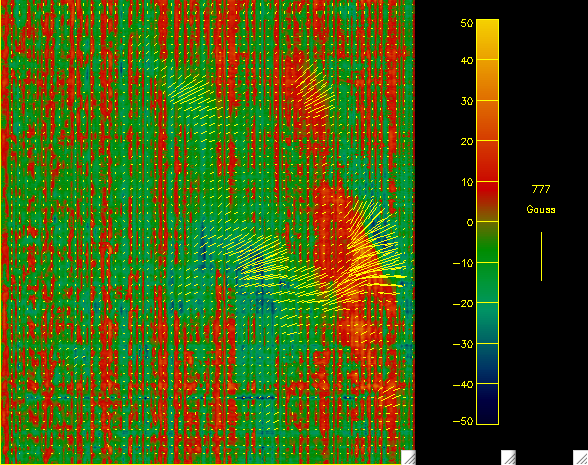Viewport: 588px width, 465px height.
Task: Click the 777 scale value label
Action: point(541,189)
